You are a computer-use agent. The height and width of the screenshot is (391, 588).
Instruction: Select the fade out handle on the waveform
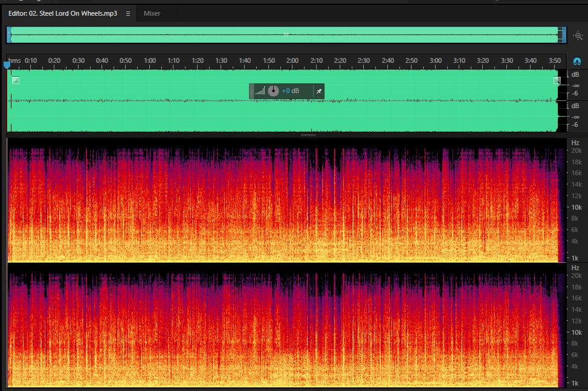click(557, 80)
